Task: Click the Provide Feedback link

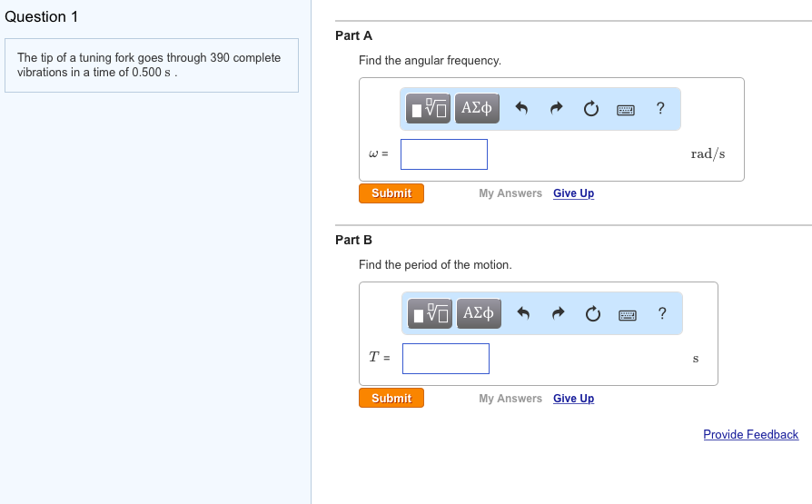Action: (750, 435)
